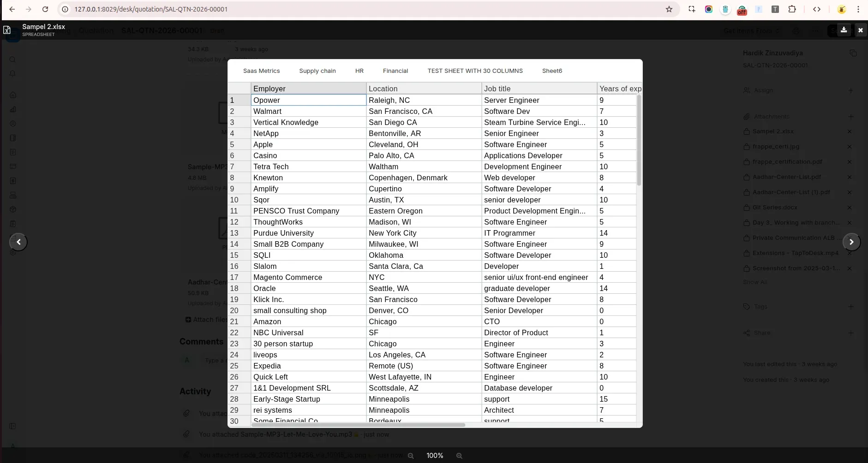This screenshot has height=463, width=868.
Task: Click the Share plus icon
Action: click(851, 333)
